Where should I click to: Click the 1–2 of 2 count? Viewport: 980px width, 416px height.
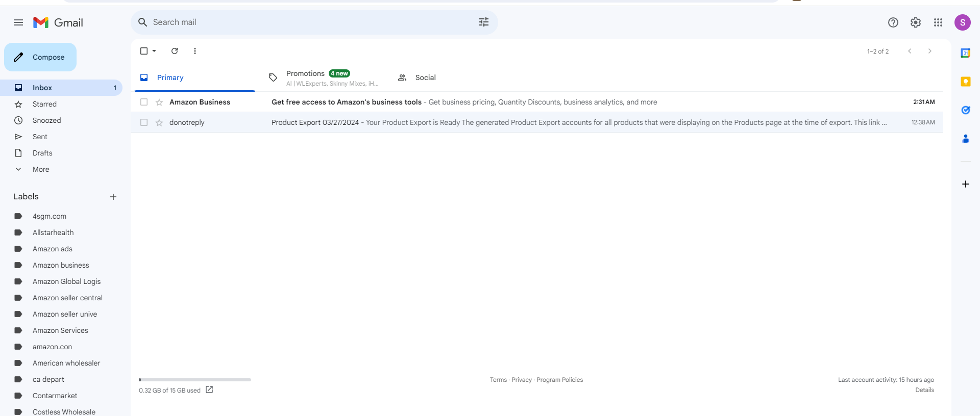[878, 51]
